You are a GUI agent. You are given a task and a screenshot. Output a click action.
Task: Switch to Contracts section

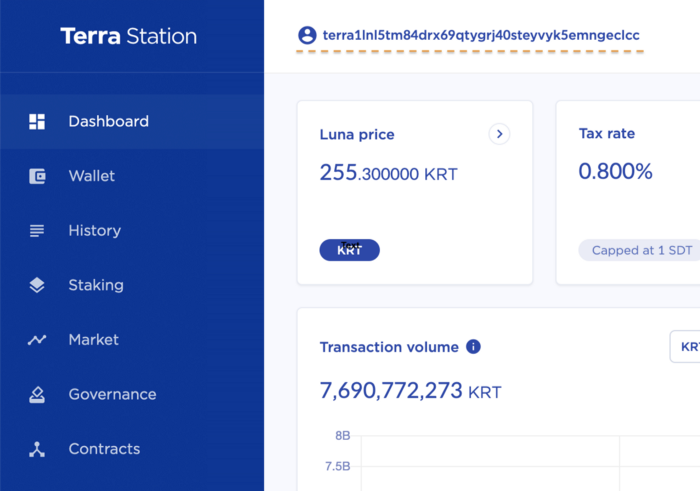click(132, 449)
